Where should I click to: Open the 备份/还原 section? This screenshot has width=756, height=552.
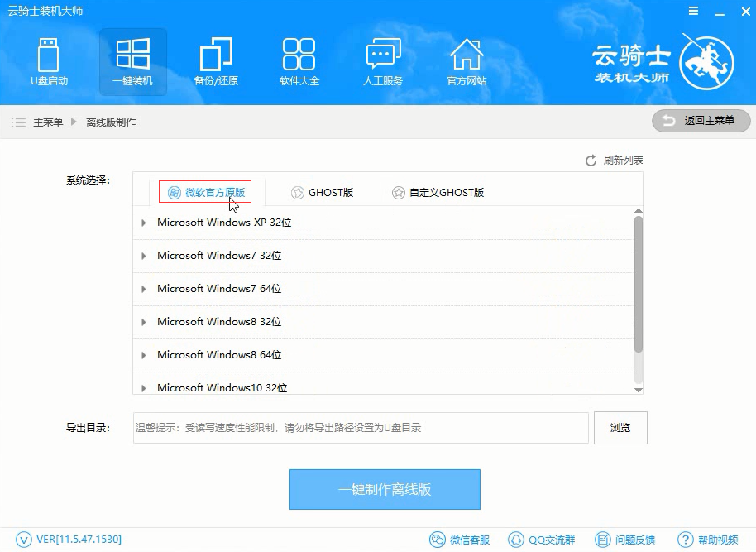(x=216, y=62)
